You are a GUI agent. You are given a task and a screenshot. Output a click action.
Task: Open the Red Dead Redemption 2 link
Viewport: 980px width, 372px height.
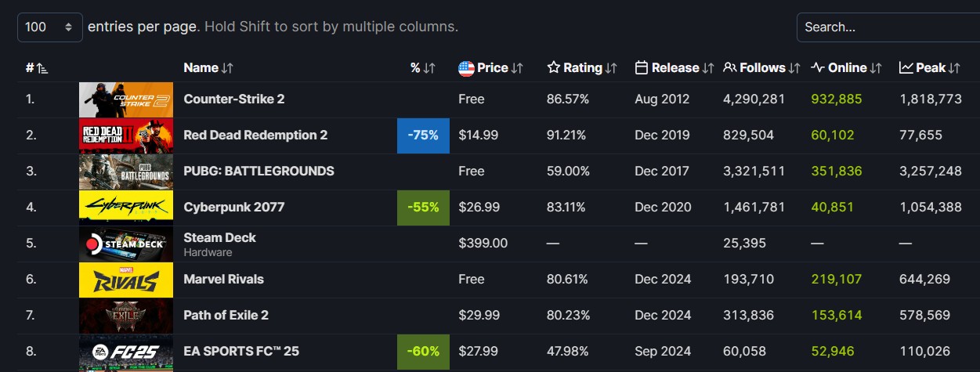[x=255, y=135]
